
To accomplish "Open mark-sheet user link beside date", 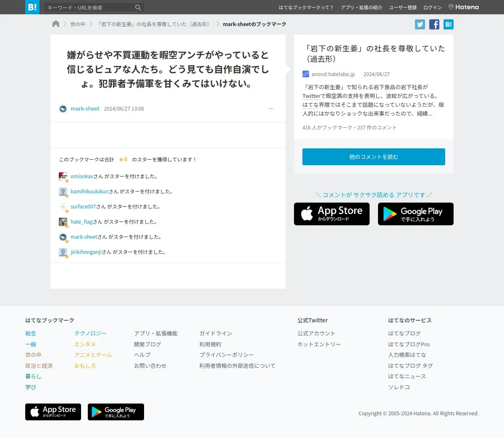I will 85,108.
